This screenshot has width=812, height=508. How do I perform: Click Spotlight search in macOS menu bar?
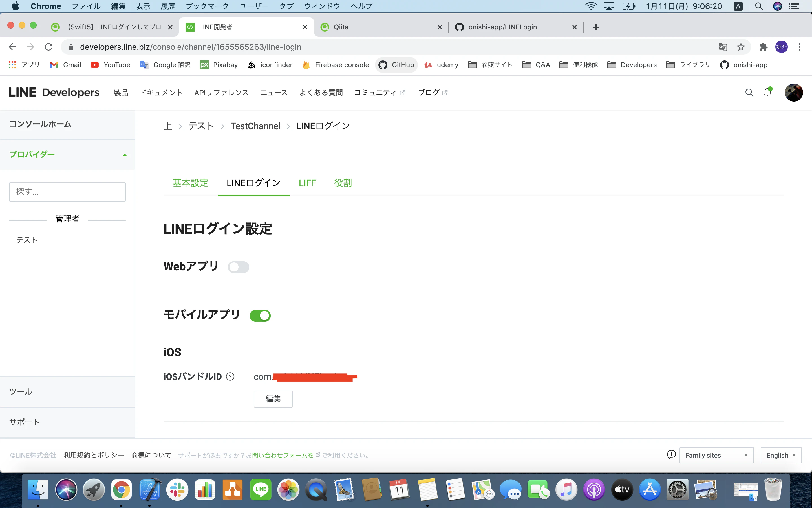coord(759,6)
